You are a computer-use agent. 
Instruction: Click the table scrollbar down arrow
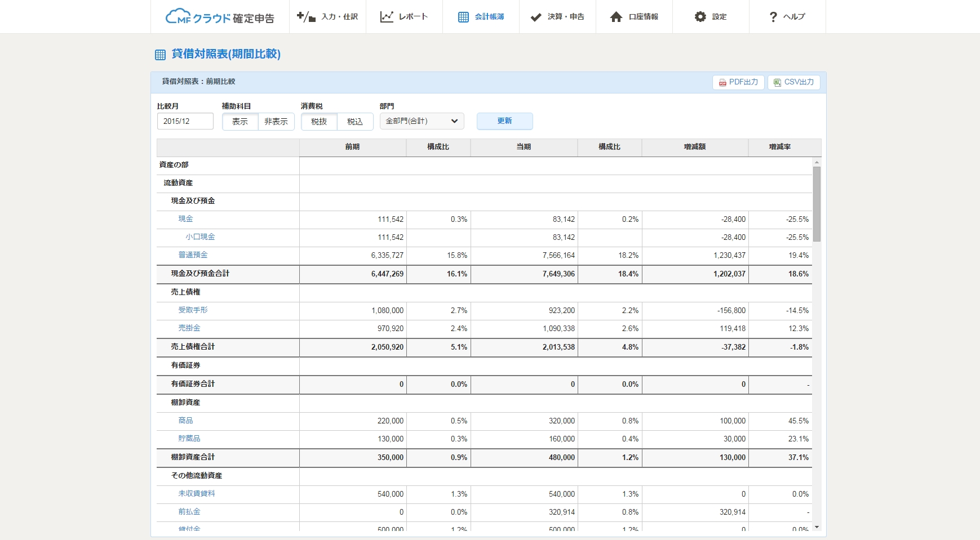pos(817,527)
